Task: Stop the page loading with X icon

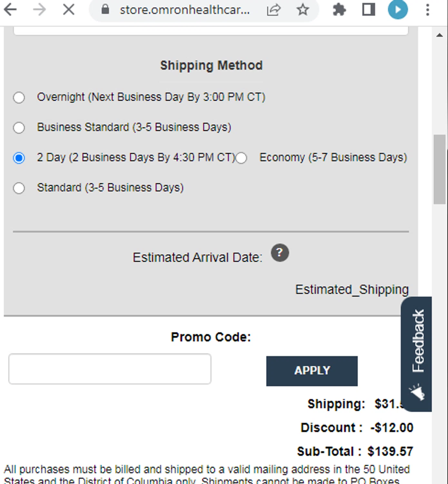Action: point(69,10)
